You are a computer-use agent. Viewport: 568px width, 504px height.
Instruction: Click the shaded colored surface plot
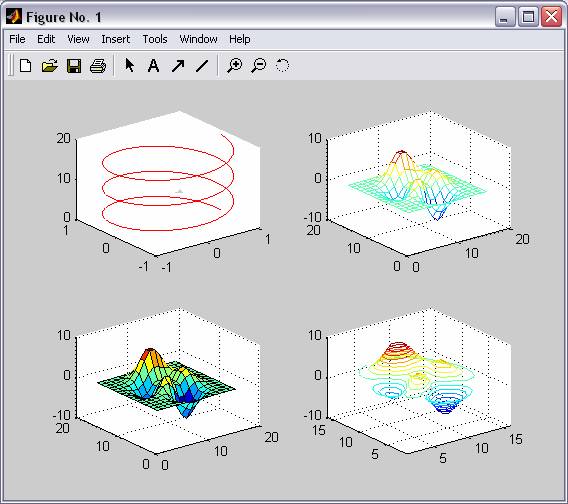167,382
